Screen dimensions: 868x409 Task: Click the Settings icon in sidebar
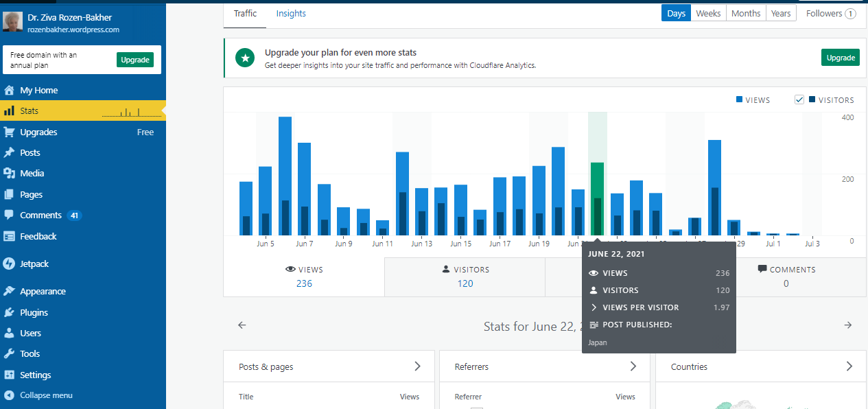click(9, 375)
